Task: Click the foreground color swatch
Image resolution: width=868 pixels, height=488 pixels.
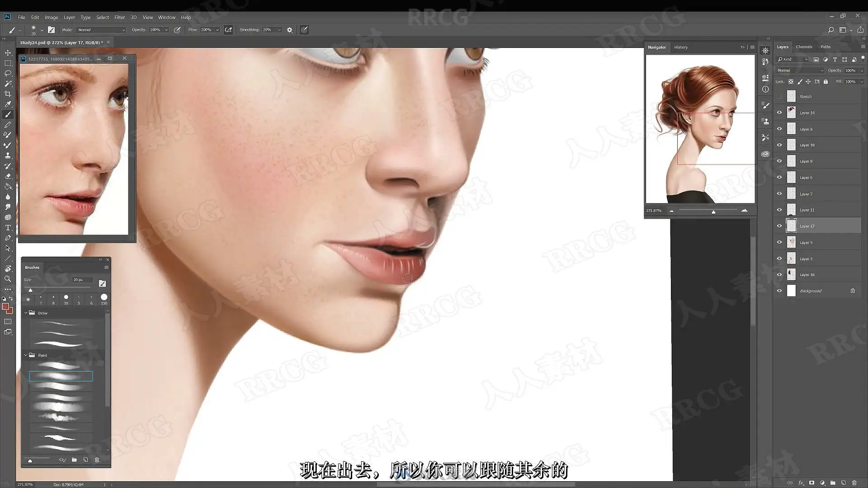Action: (x=5, y=307)
